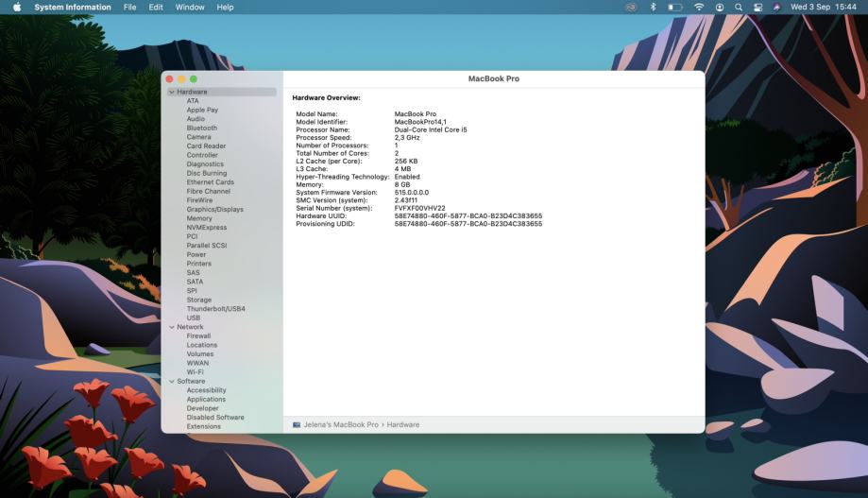Collapse the Network section chevron
Screen dimensions: 868x498
tap(171, 327)
